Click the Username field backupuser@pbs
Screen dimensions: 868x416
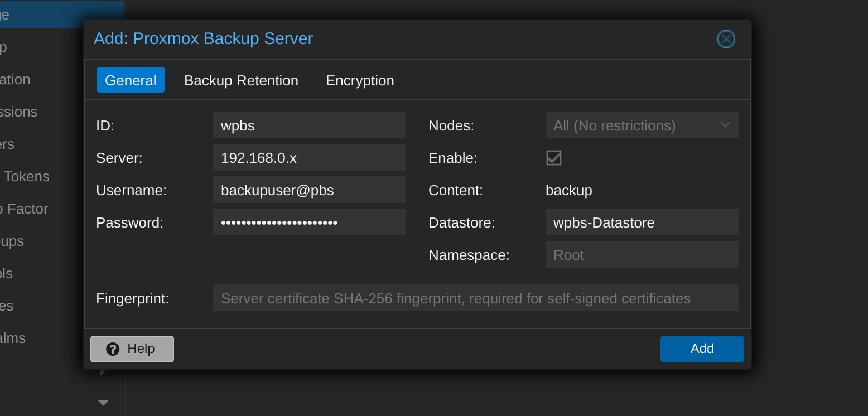310,190
